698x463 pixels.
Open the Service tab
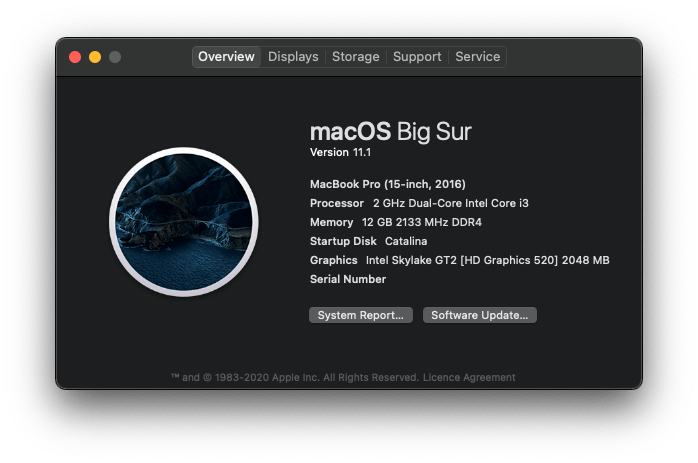pos(478,57)
